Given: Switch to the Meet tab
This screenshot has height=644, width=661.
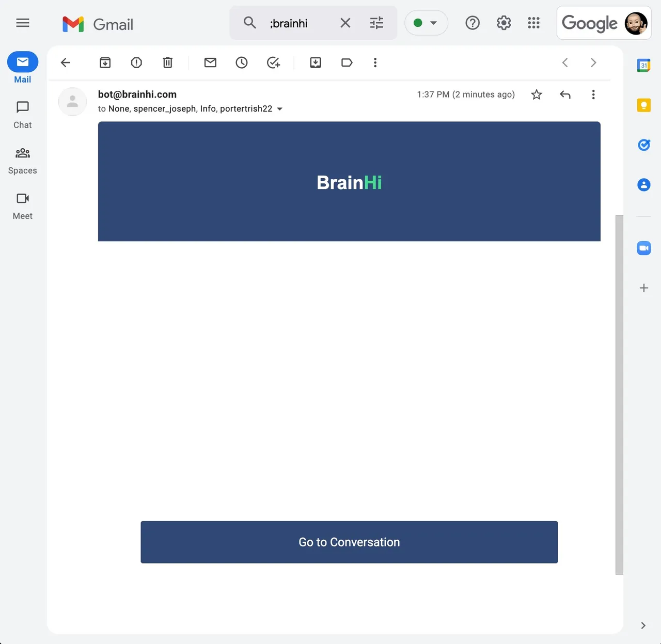Looking at the screenshot, I should coord(23,206).
